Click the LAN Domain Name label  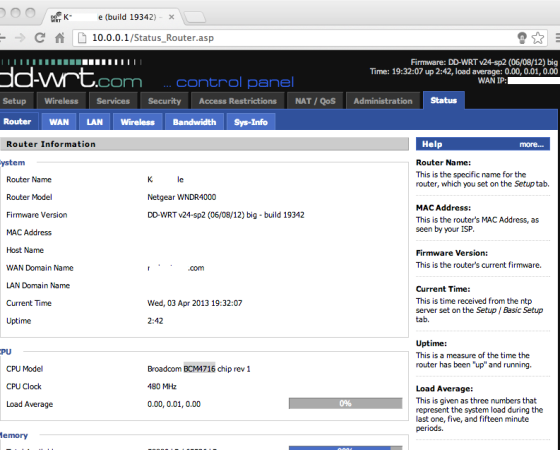(x=38, y=285)
